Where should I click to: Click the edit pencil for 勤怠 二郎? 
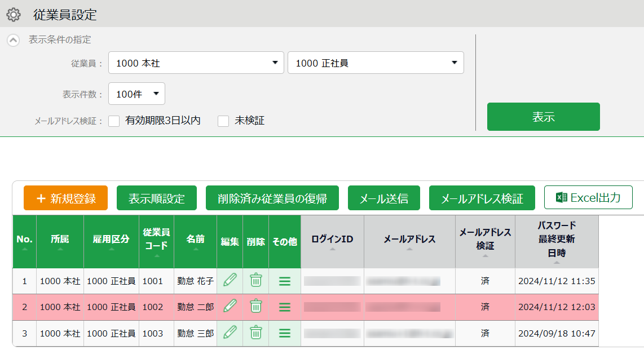pyautogui.click(x=230, y=307)
